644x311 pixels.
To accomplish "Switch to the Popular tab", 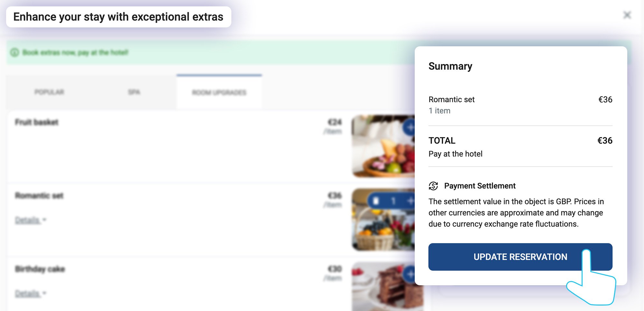I will [x=49, y=92].
